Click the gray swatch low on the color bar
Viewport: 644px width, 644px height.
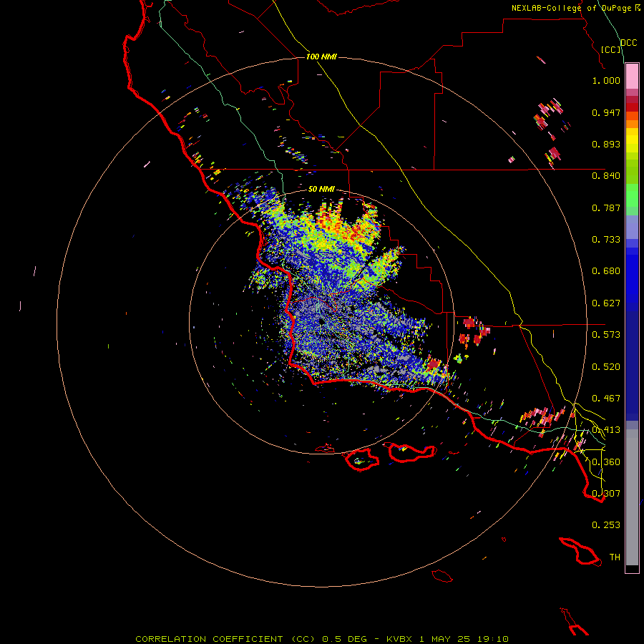(x=632, y=497)
